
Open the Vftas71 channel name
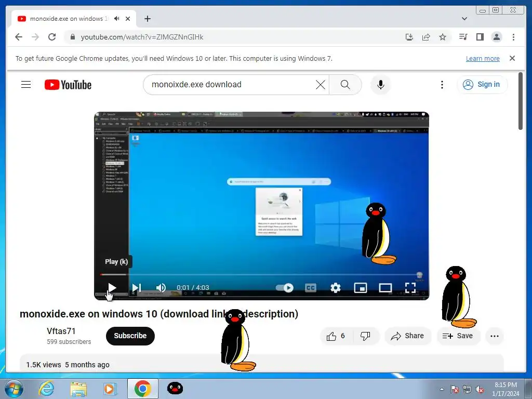61,331
